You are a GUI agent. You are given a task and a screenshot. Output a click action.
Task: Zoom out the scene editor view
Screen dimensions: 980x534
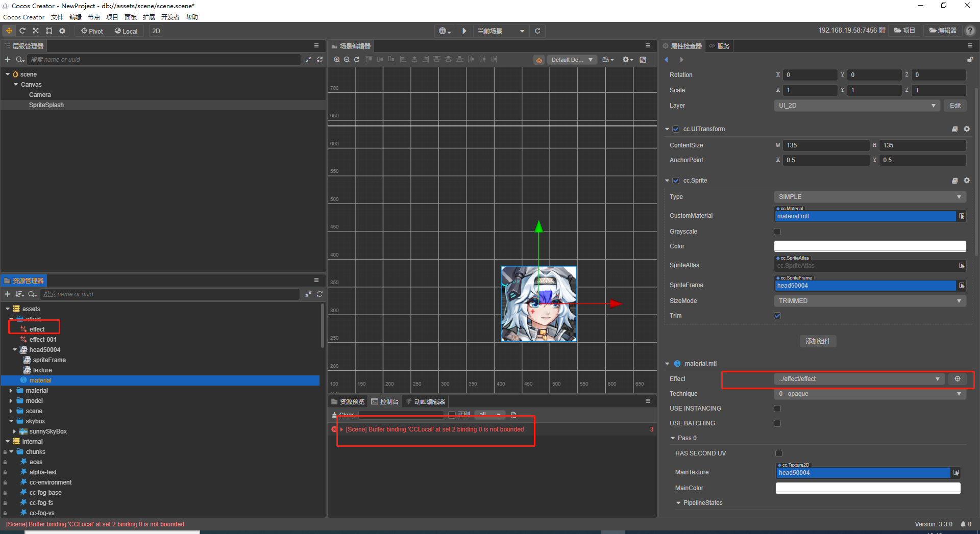click(347, 60)
